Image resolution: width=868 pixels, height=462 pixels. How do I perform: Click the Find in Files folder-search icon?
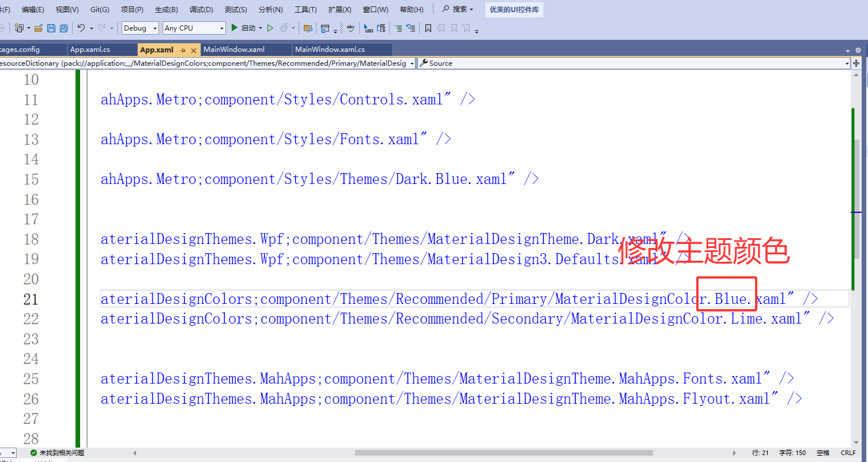click(x=308, y=28)
